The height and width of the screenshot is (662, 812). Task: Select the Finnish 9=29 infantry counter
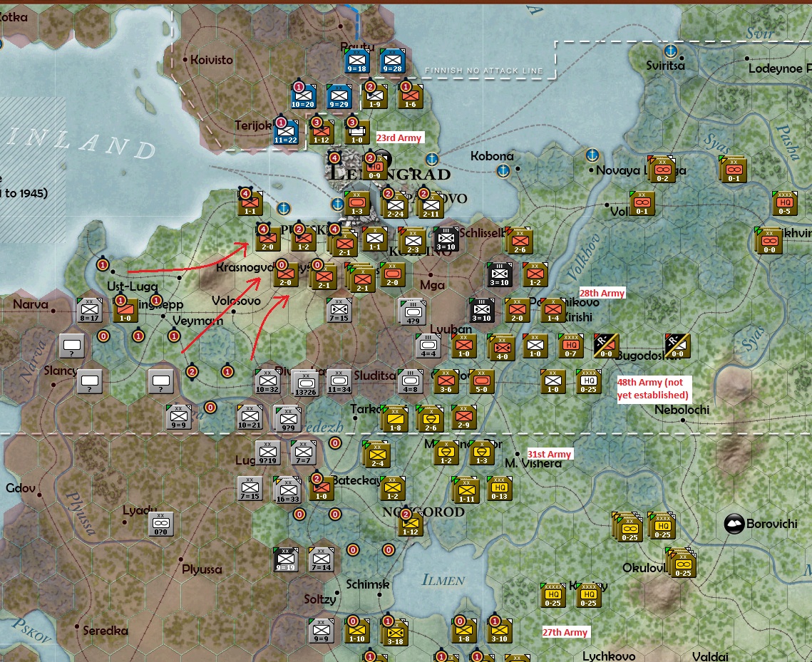[x=339, y=97]
